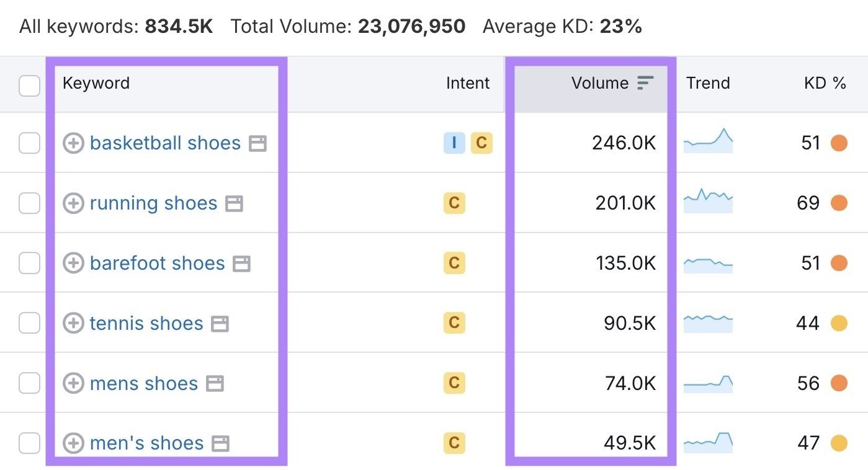
Task: Check the men's shoes row checkbox
Action: pos(29,443)
